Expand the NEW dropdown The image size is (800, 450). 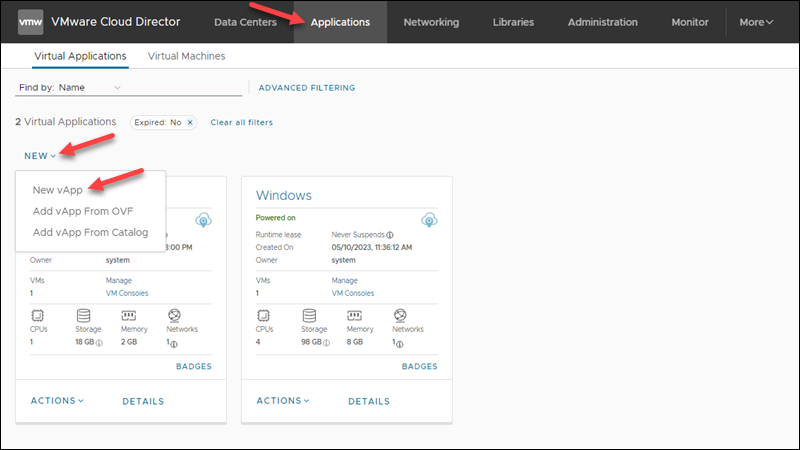click(x=40, y=156)
